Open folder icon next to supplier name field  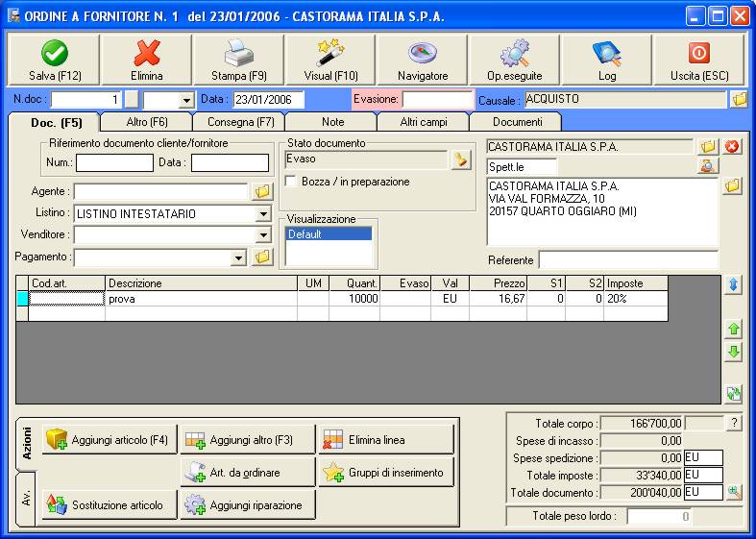click(x=708, y=147)
